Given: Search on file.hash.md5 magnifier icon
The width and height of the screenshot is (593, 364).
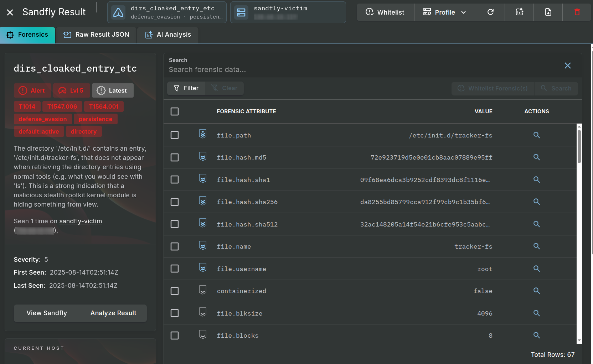Looking at the screenshot, I should pyautogui.click(x=537, y=157).
